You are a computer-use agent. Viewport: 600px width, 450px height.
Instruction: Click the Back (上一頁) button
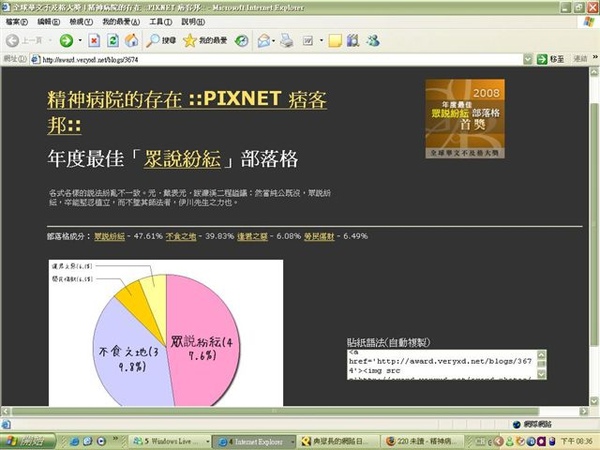(x=24, y=40)
